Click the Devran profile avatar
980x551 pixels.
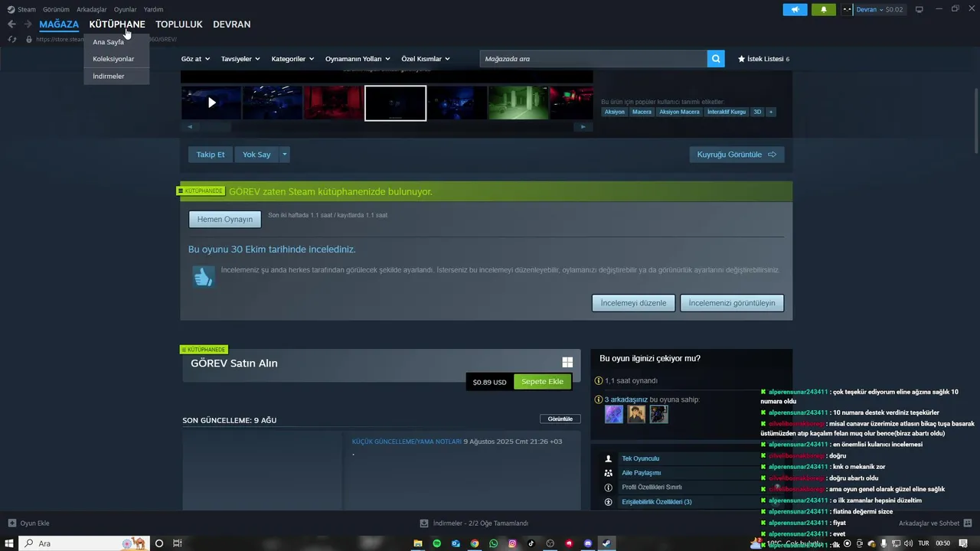pyautogui.click(x=847, y=10)
